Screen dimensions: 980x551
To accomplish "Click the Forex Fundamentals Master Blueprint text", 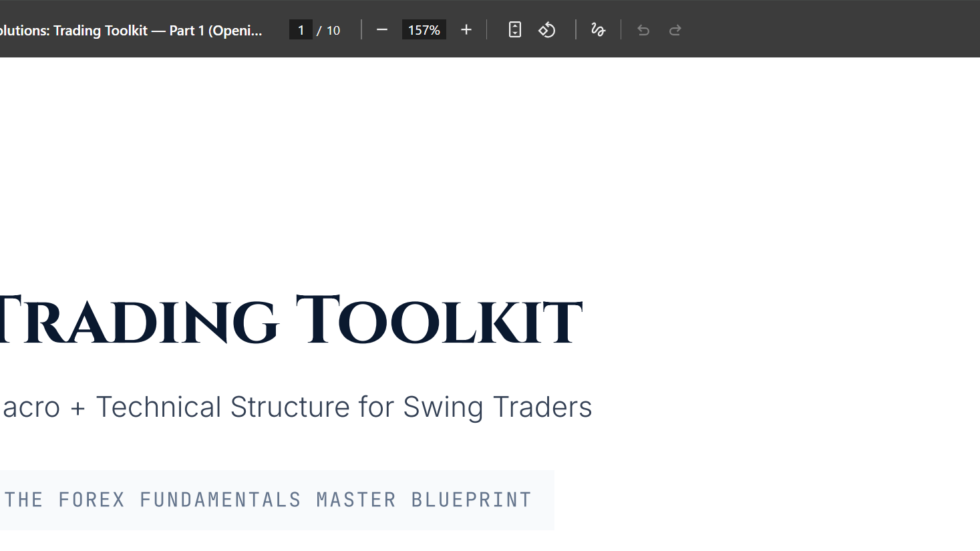I will pyautogui.click(x=268, y=500).
